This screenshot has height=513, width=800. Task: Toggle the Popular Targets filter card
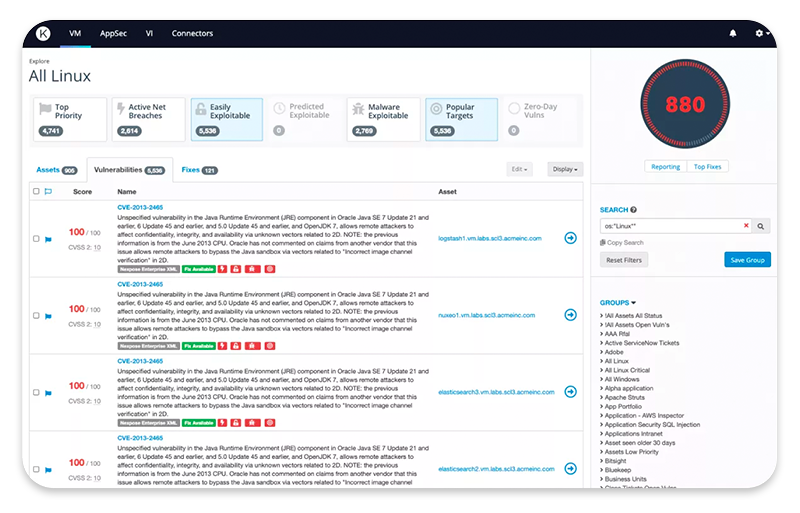point(462,119)
